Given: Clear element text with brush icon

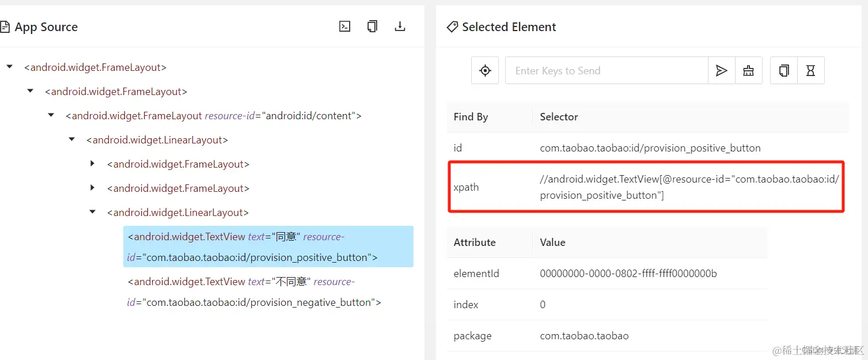Looking at the screenshot, I should tap(748, 70).
